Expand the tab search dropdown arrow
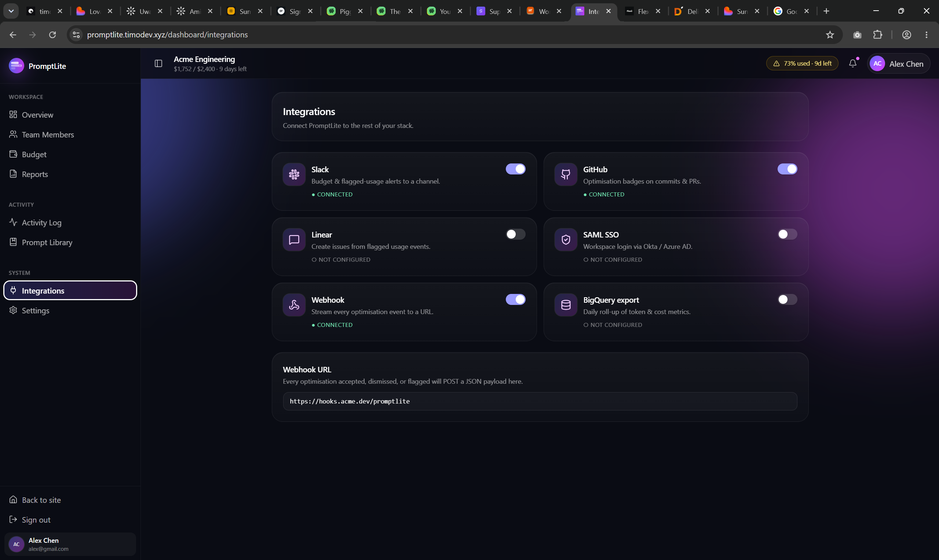The image size is (939, 560). 11,11
